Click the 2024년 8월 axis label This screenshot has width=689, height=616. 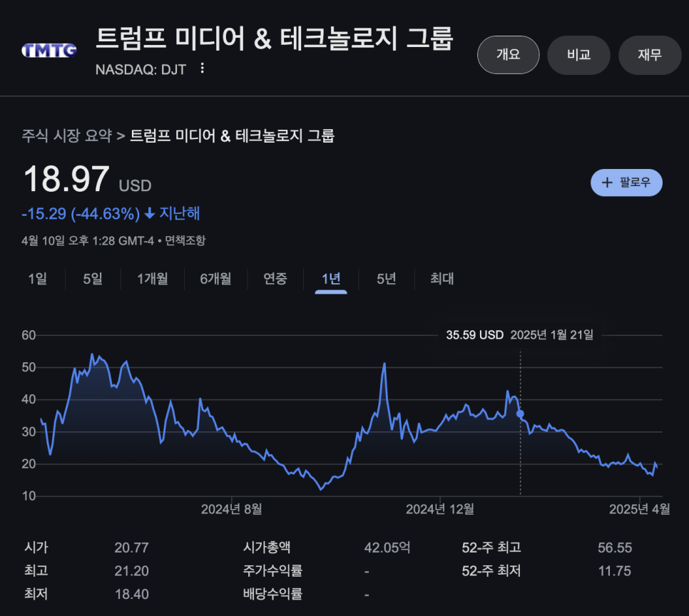click(232, 509)
